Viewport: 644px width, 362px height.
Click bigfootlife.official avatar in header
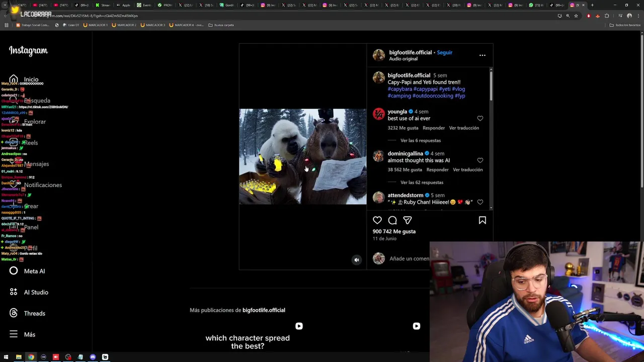click(379, 55)
